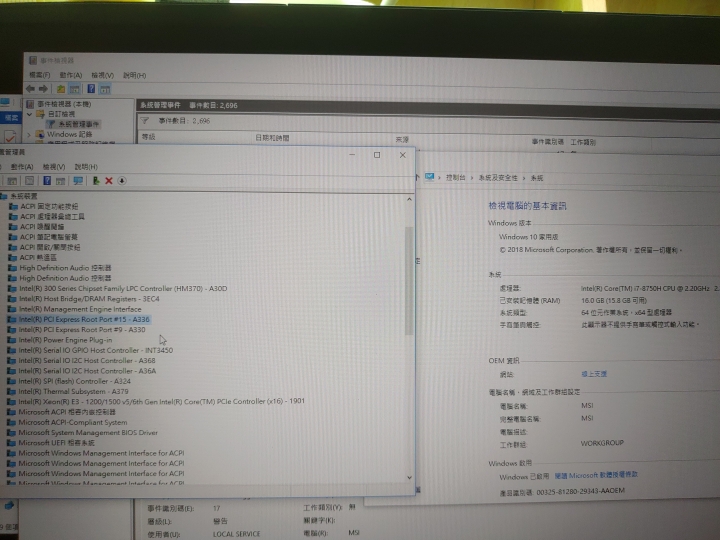Open 動作(A) menu in Event Viewer
Viewport: 720px width, 540px height.
point(71,75)
